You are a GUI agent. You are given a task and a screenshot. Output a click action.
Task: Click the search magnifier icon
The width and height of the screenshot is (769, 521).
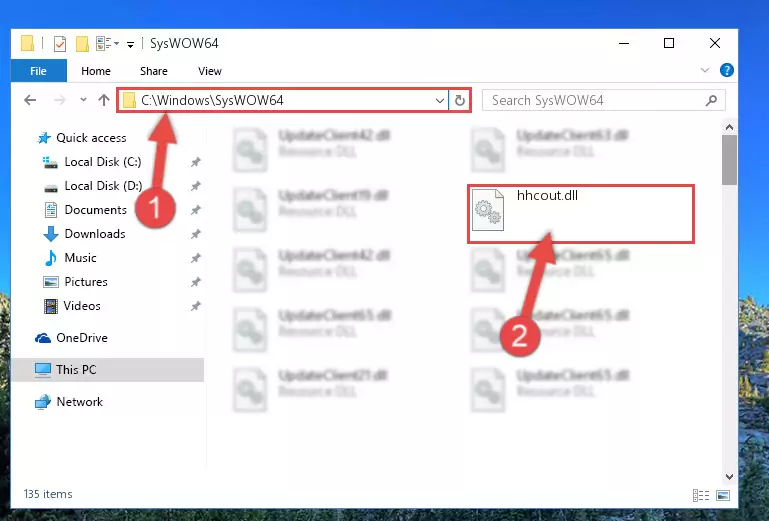point(712,101)
